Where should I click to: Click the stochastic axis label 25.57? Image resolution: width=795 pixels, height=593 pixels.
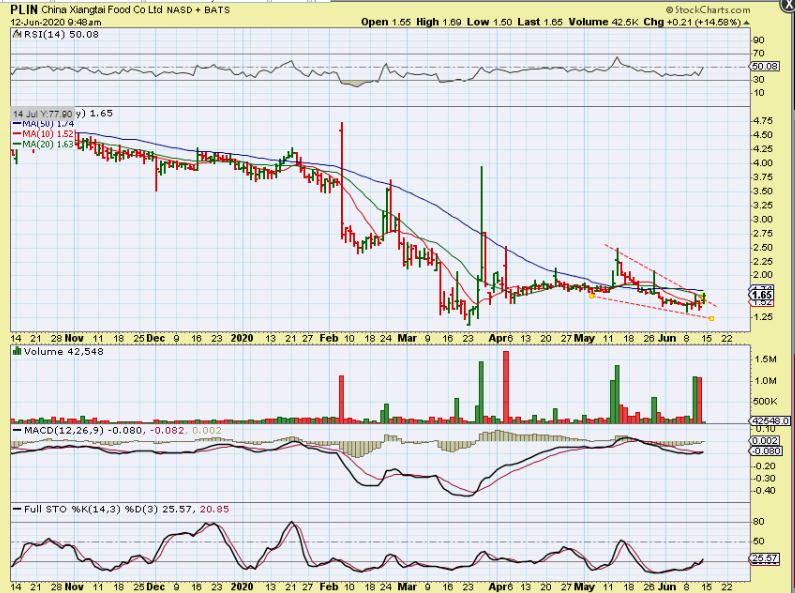[x=764, y=559]
